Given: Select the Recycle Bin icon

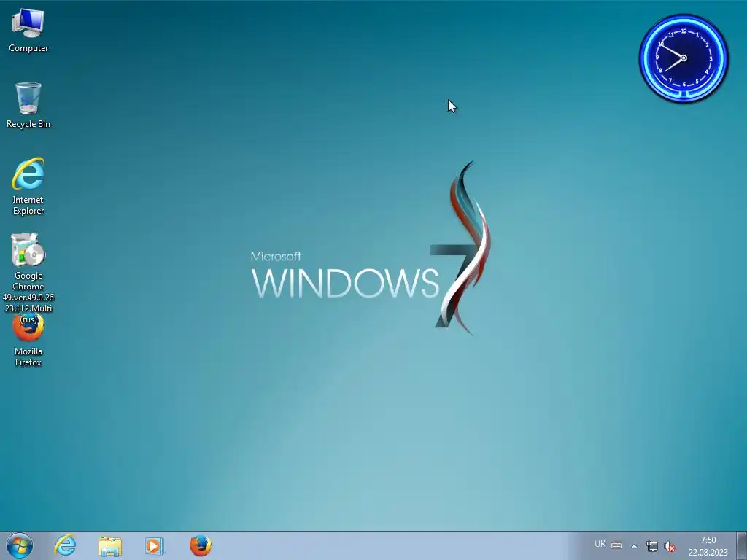Looking at the screenshot, I should 28,105.
